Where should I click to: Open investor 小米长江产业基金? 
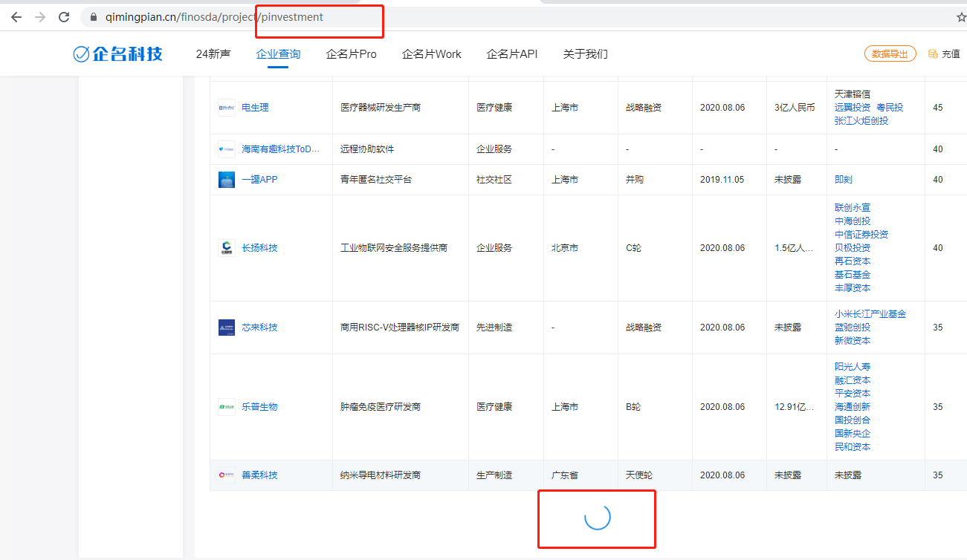[x=870, y=314]
